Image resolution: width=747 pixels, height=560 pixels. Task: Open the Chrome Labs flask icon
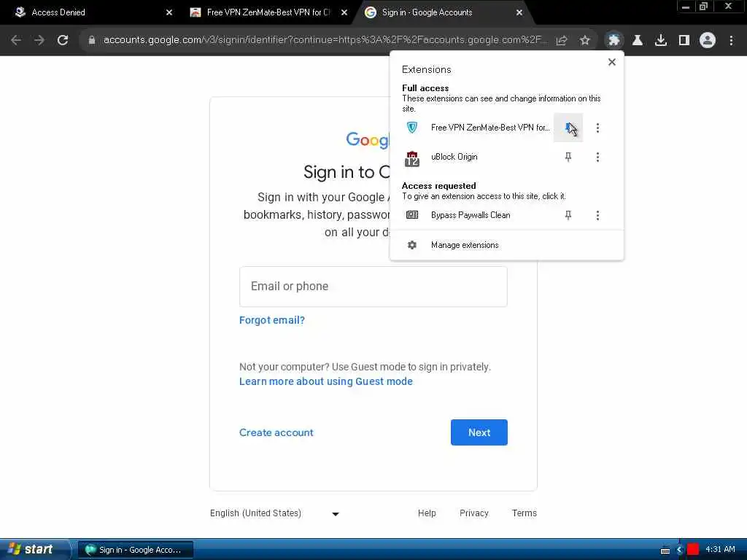tap(638, 41)
